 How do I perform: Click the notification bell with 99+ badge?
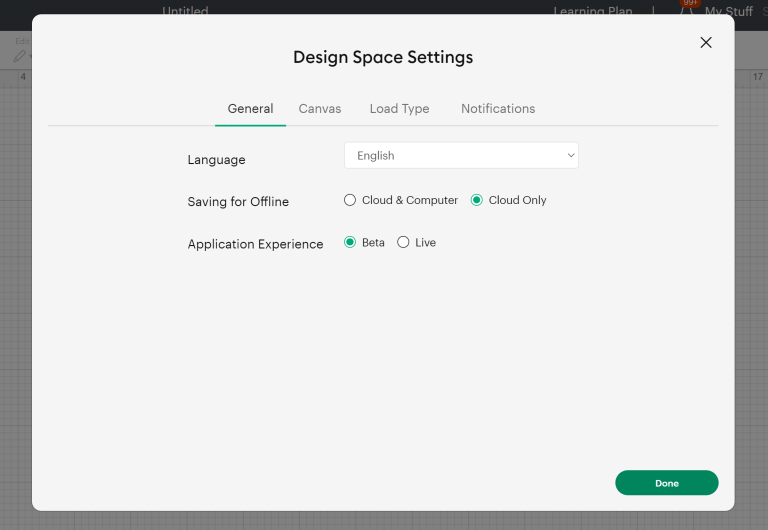[689, 8]
